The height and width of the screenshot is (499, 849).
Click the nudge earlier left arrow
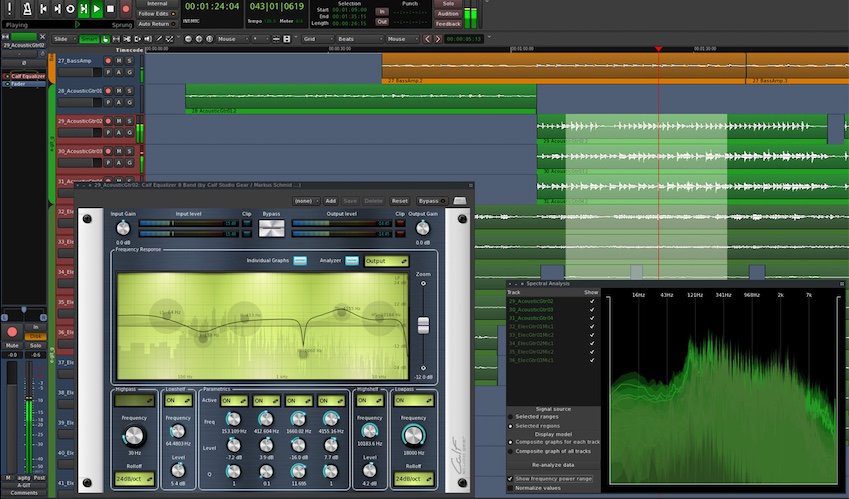click(427, 39)
